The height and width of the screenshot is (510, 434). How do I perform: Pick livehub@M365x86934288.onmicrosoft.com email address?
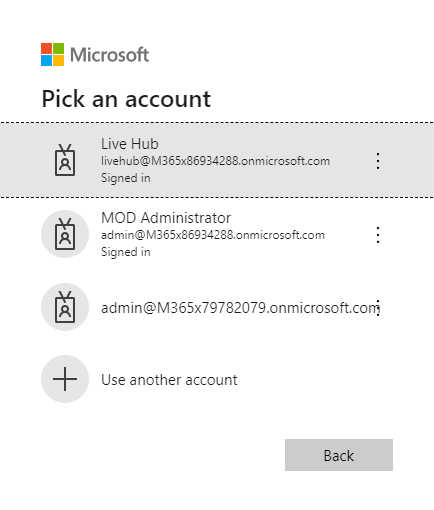click(x=215, y=161)
